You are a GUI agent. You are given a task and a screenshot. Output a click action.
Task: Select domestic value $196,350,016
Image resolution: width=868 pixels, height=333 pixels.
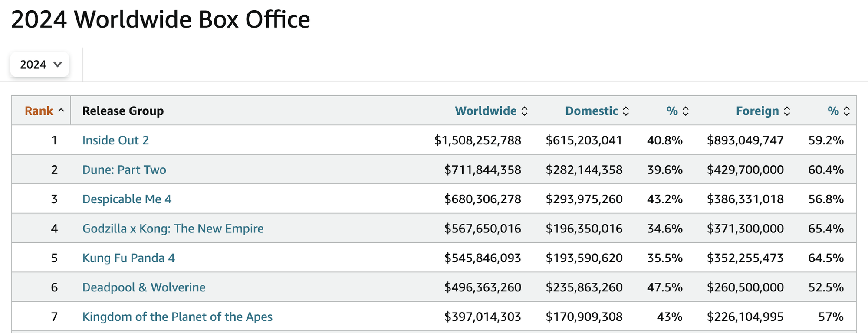coord(584,229)
